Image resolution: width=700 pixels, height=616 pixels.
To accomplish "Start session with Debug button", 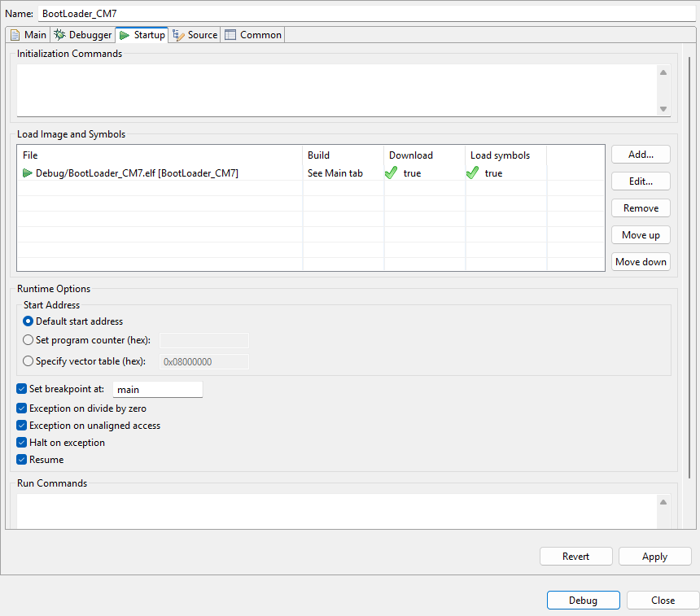I will tap(583, 601).
